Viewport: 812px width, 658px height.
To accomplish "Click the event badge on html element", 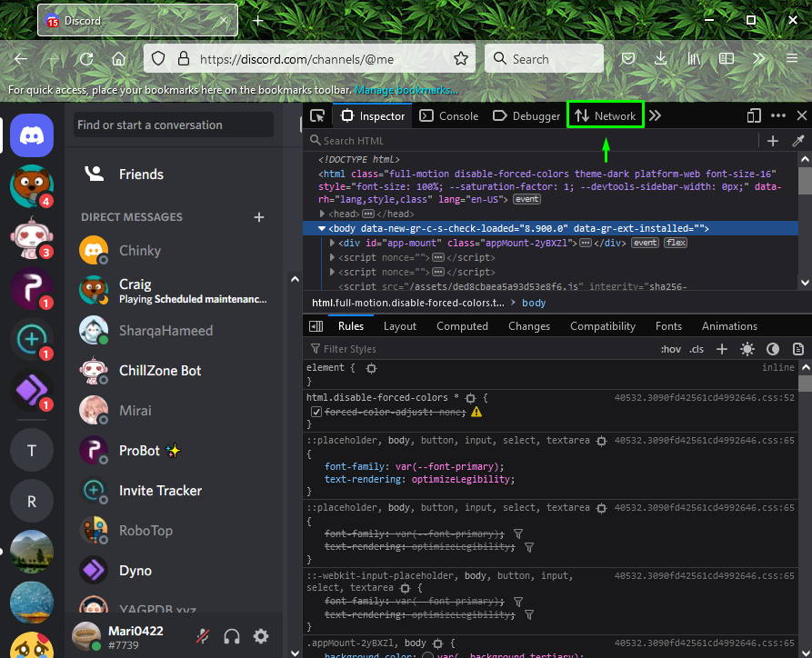I will [x=526, y=199].
